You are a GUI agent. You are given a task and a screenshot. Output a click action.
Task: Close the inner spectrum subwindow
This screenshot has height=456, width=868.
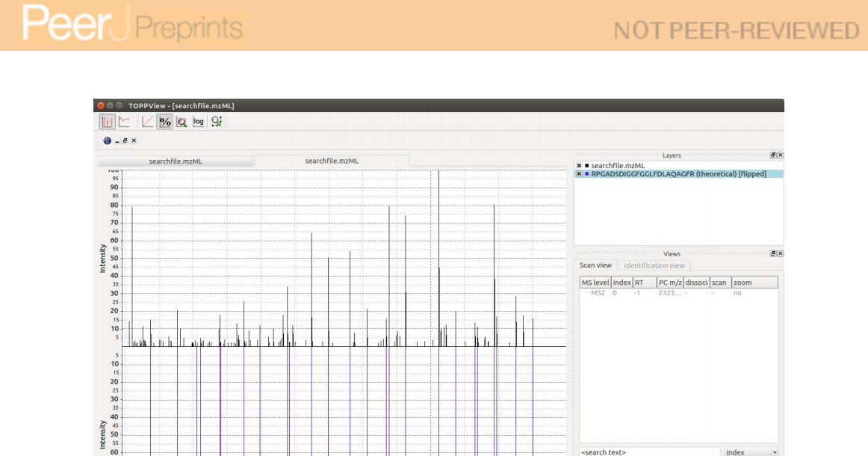point(134,141)
